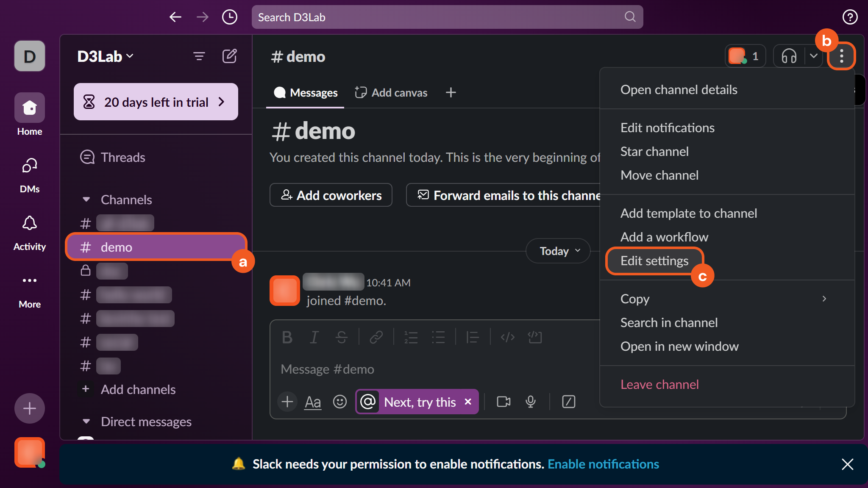
Task: Open the history clock icon
Action: point(229,17)
